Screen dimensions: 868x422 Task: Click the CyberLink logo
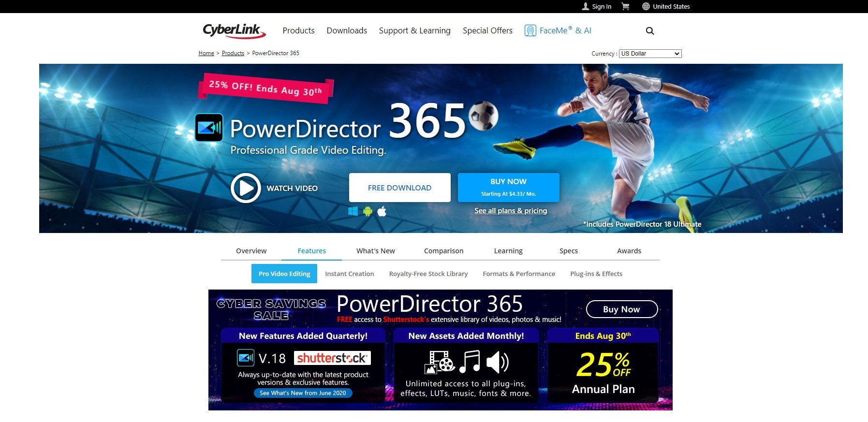tap(234, 31)
